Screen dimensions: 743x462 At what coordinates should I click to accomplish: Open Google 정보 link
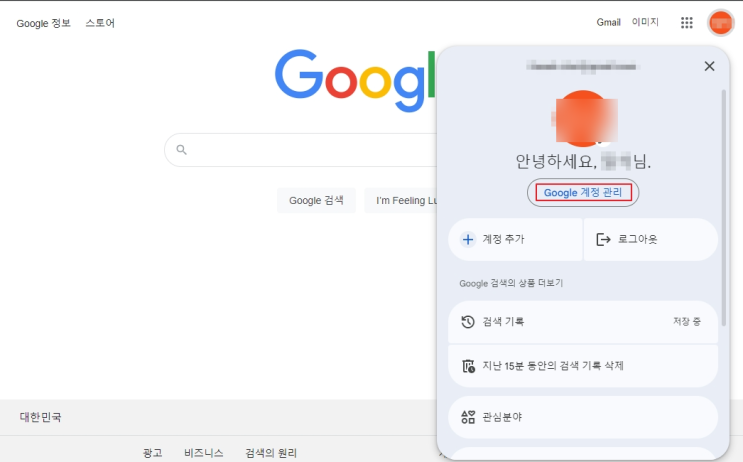tap(44, 23)
